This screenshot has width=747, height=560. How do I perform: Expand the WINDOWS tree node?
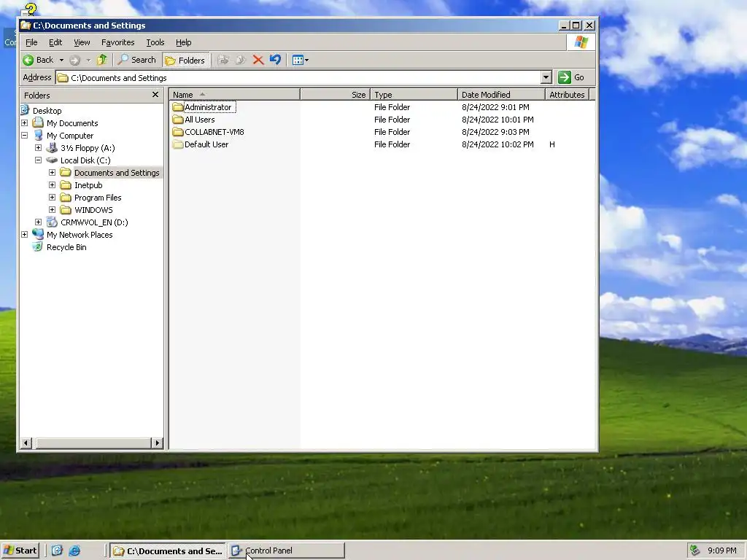(x=52, y=209)
